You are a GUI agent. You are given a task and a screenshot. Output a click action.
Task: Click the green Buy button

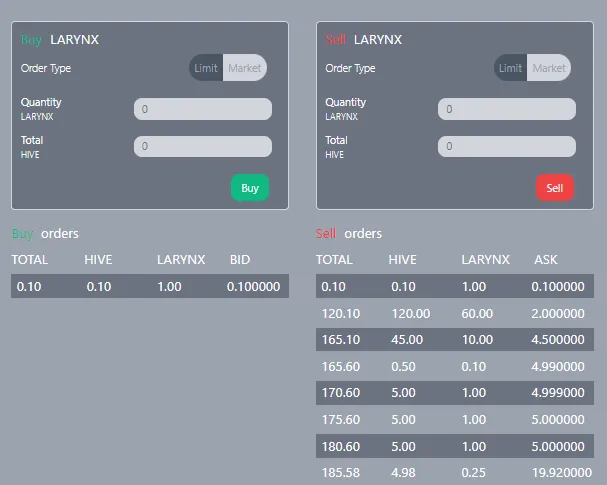click(x=250, y=188)
